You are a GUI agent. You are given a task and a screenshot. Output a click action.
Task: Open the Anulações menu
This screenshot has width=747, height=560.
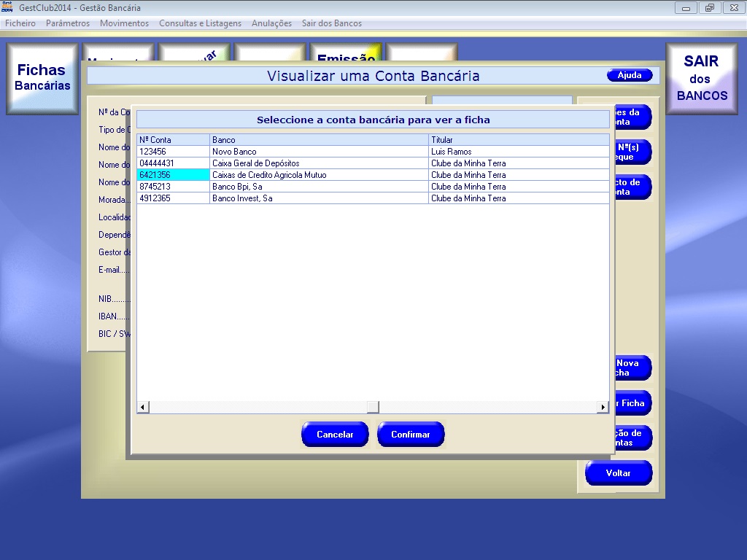271,23
